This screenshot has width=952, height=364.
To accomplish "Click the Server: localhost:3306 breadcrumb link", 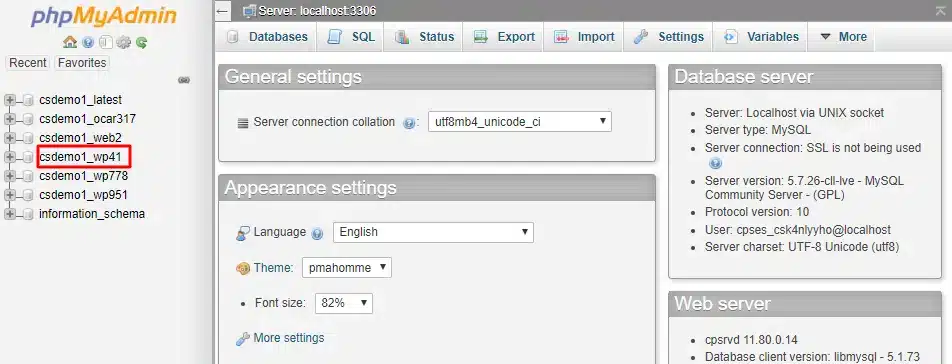I will coord(317,10).
